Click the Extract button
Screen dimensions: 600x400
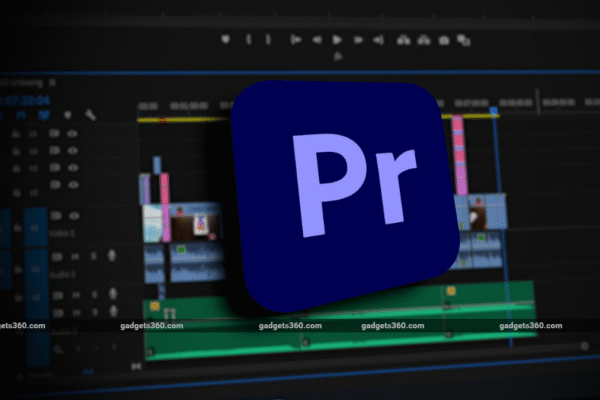coord(424,40)
